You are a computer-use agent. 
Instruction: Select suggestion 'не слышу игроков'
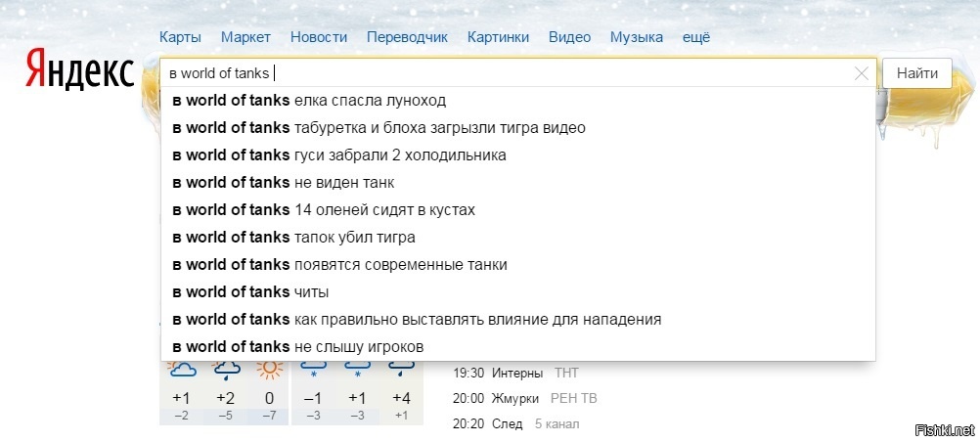pos(518,346)
